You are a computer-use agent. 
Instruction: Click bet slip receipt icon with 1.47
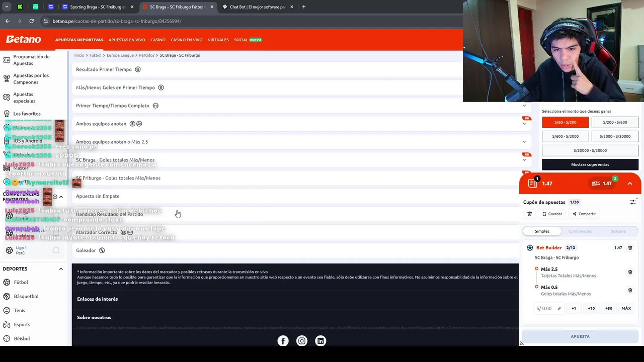coord(533,183)
